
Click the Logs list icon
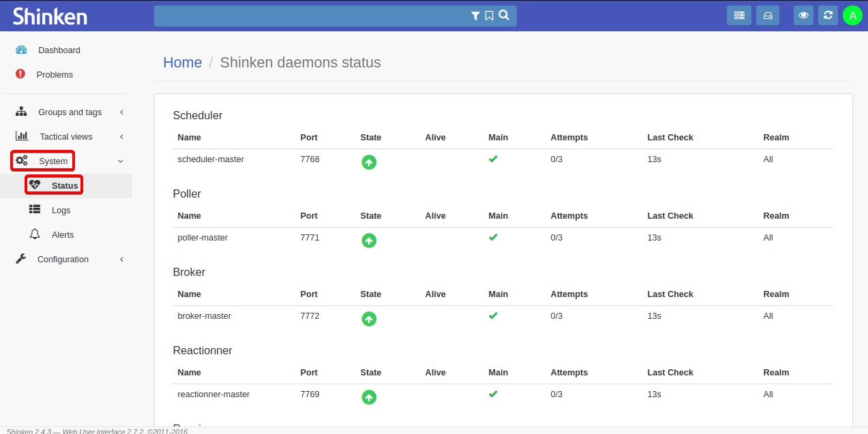tap(35, 209)
